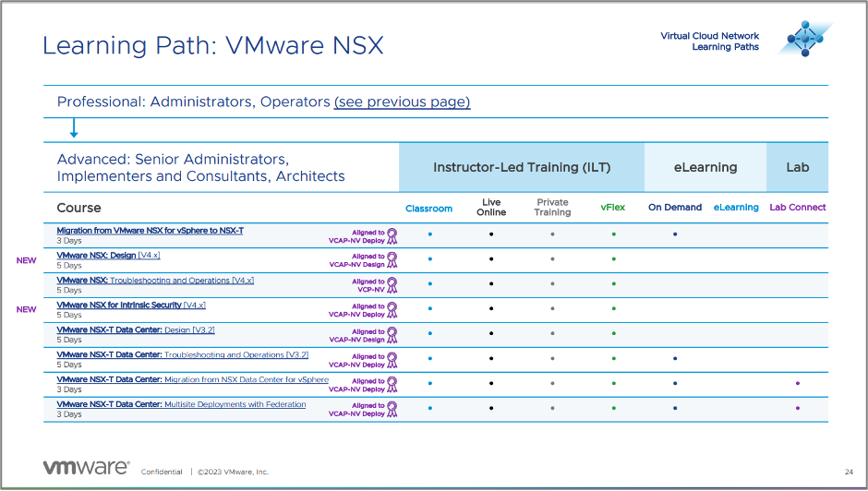
Task: Click 'Aligned to VCAP-NV Design' in NSX: Design V4.x row
Action: pos(356,260)
